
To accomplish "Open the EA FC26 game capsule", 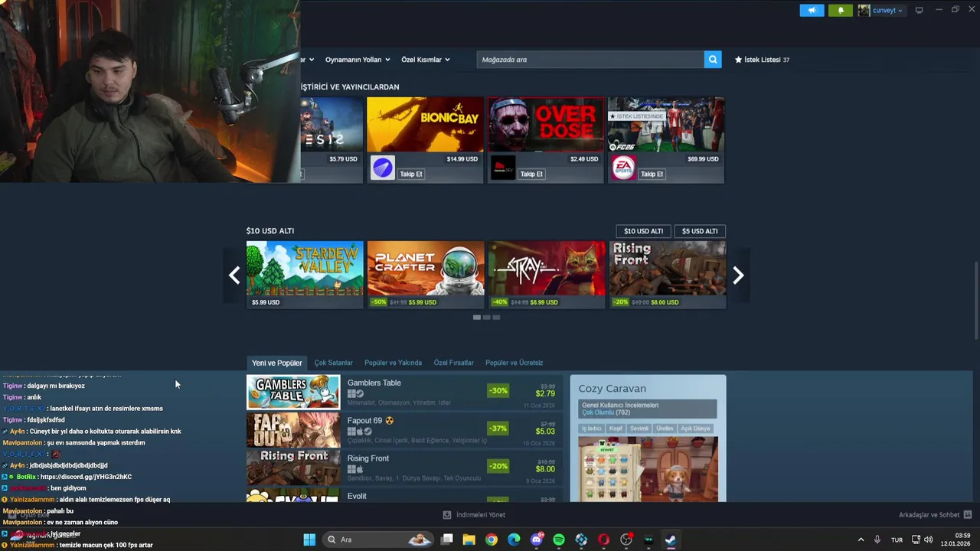I will [x=666, y=125].
